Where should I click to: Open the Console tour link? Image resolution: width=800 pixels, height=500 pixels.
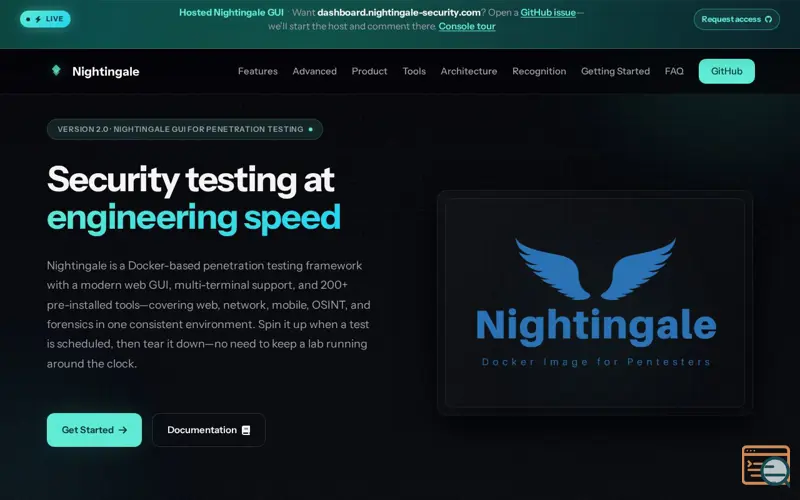pos(467,26)
